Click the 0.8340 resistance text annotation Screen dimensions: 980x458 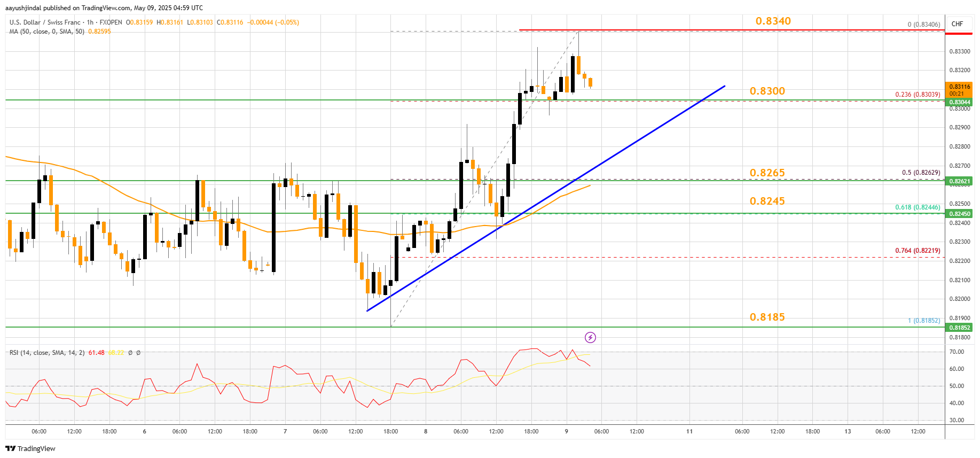[773, 21]
